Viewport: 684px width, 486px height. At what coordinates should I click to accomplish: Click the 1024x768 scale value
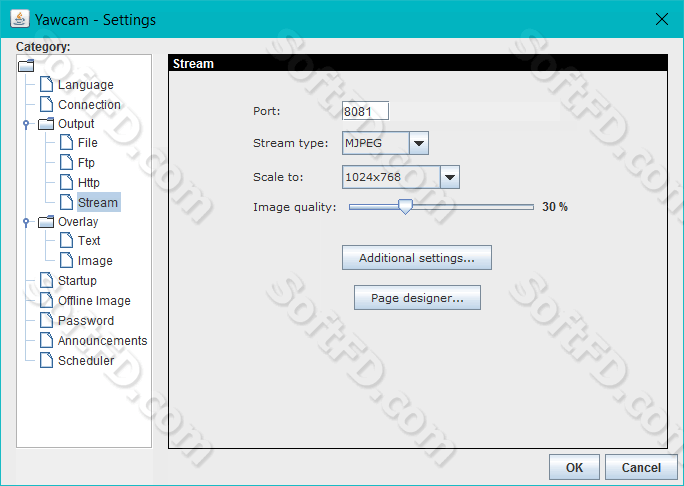coord(373,177)
